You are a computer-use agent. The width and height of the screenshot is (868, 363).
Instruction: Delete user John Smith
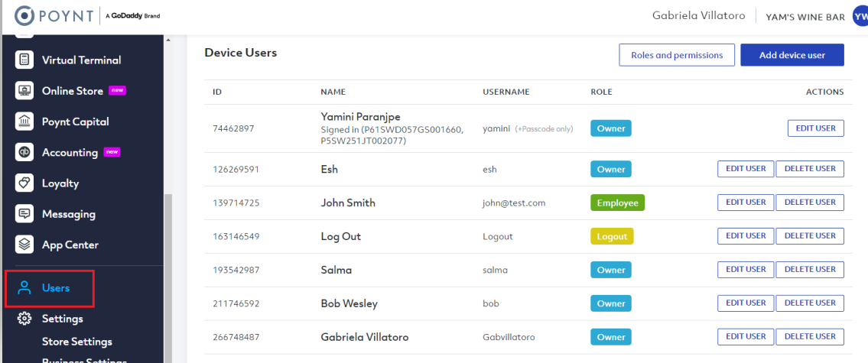click(x=810, y=202)
